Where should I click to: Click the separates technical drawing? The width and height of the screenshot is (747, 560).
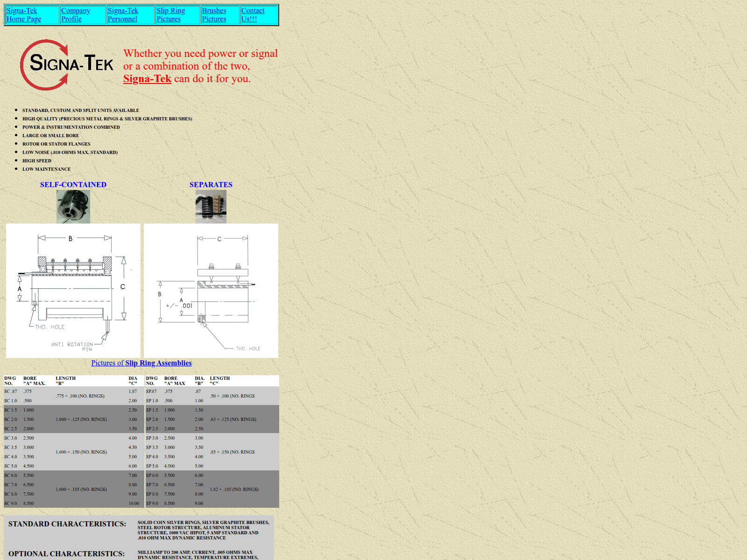pyautogui.click(x=211, y=291)
